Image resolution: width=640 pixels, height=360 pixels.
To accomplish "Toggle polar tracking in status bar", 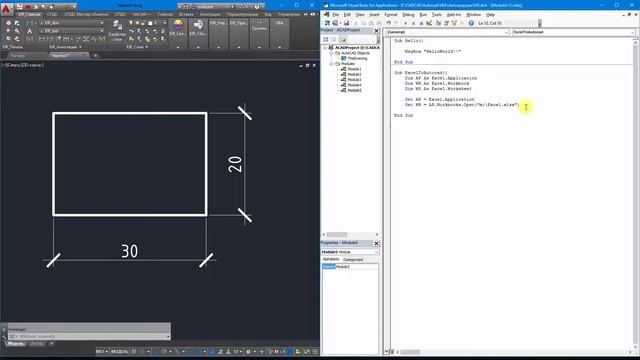I will pyautogui.click(x=164, y=351).
